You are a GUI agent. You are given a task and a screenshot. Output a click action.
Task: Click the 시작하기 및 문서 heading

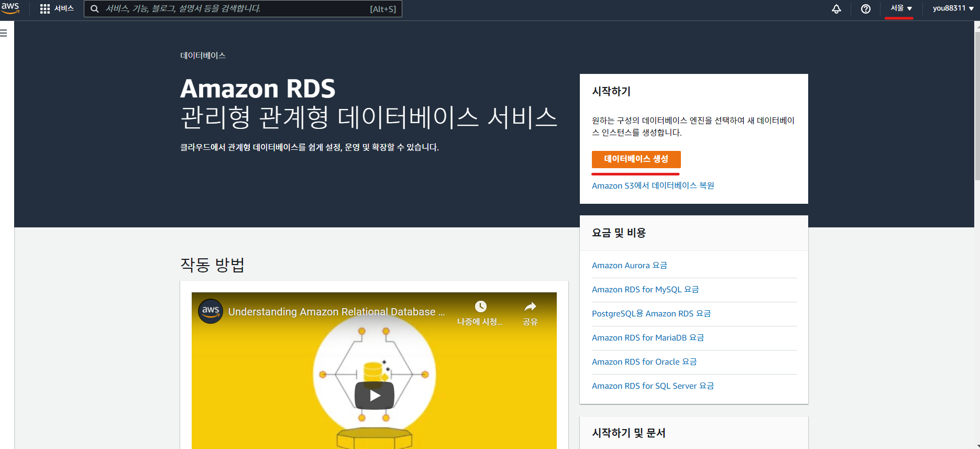[x=629, y=433]
